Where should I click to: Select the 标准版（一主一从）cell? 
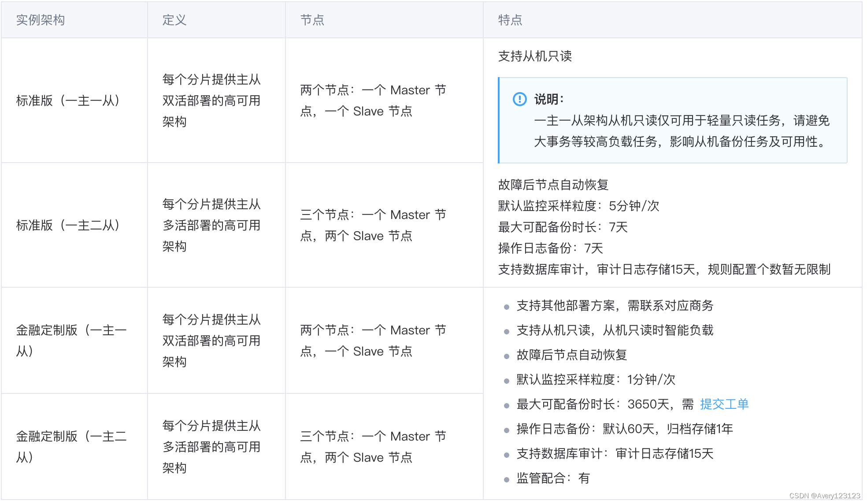68,100
